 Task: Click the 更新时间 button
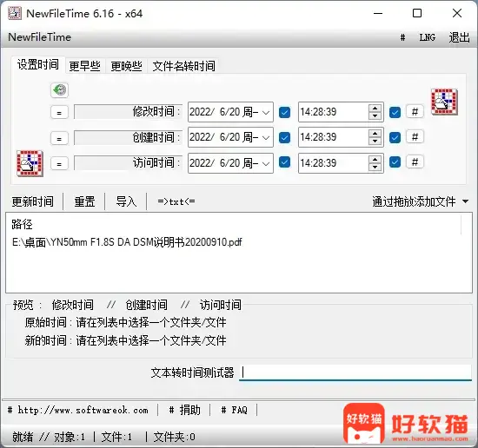pos(33,201)
